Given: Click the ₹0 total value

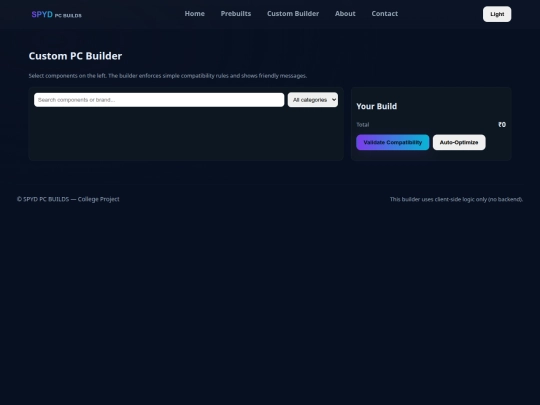Looking at the screenshot, I should tap(502, 125).
